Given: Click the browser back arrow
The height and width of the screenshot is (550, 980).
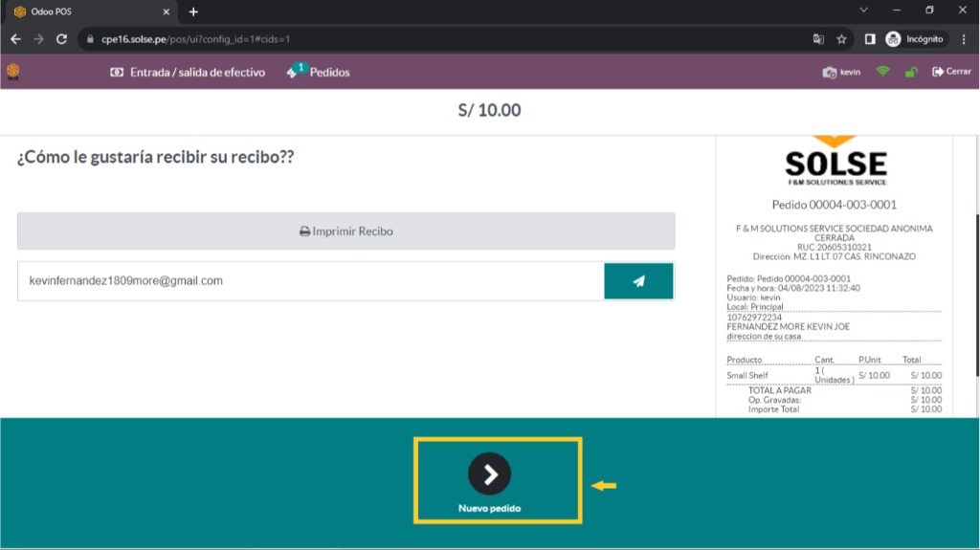Looking at the screenshot, I should (15, 39).
